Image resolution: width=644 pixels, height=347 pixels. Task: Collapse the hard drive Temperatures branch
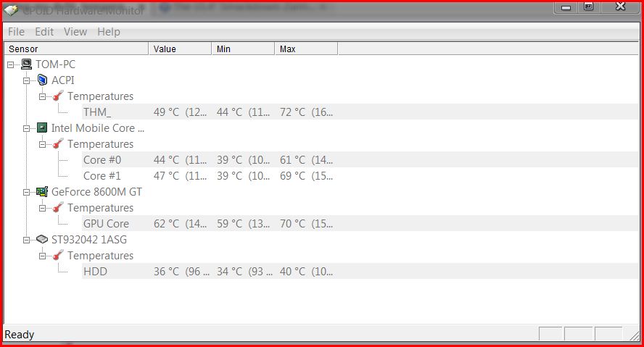[42, 256]
